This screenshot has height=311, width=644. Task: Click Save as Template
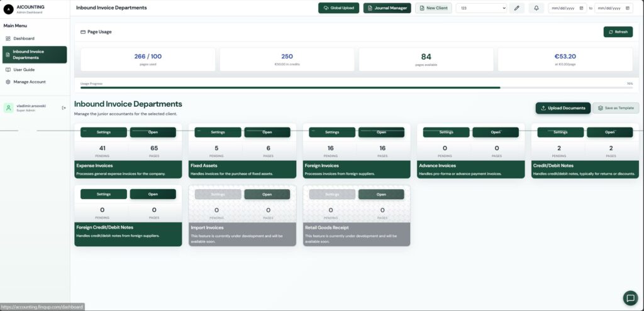click(x=616, y=108)
